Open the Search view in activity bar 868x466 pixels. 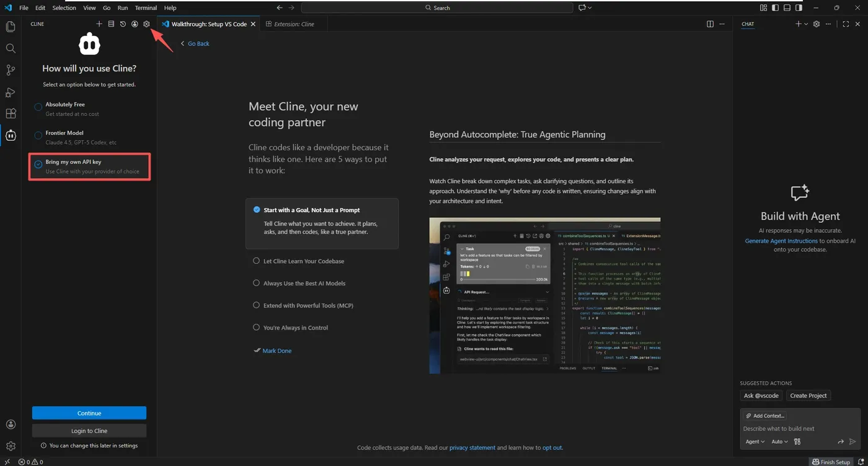[x=11, y=48]
